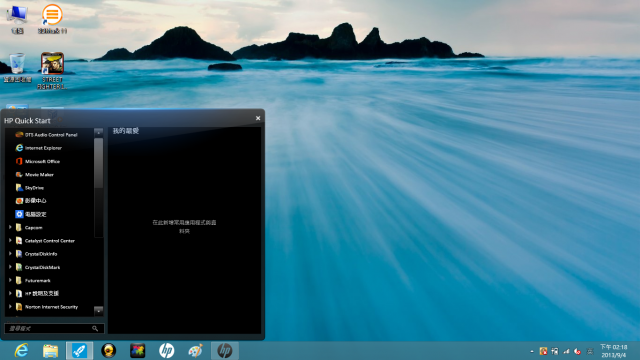Open network signal tray icon
This screenshot has height=360, width=640.
566,351
